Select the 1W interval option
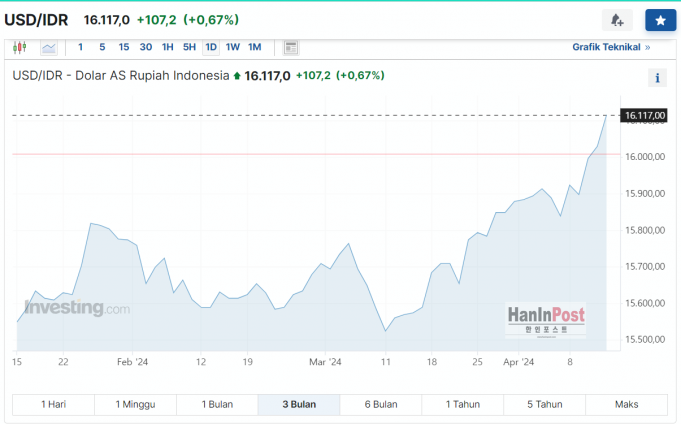The image size is (681, 424). [x=233, y=47]
